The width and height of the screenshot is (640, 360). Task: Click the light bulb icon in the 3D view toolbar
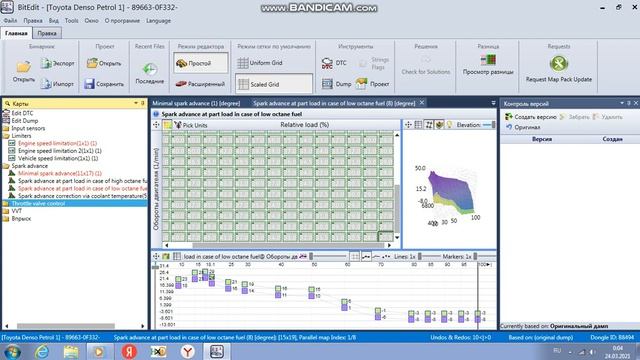click(x=449, y=125)
